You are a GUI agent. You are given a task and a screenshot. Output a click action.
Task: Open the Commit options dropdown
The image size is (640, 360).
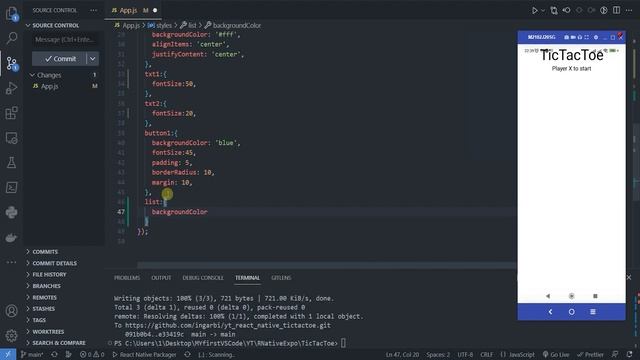93,59
